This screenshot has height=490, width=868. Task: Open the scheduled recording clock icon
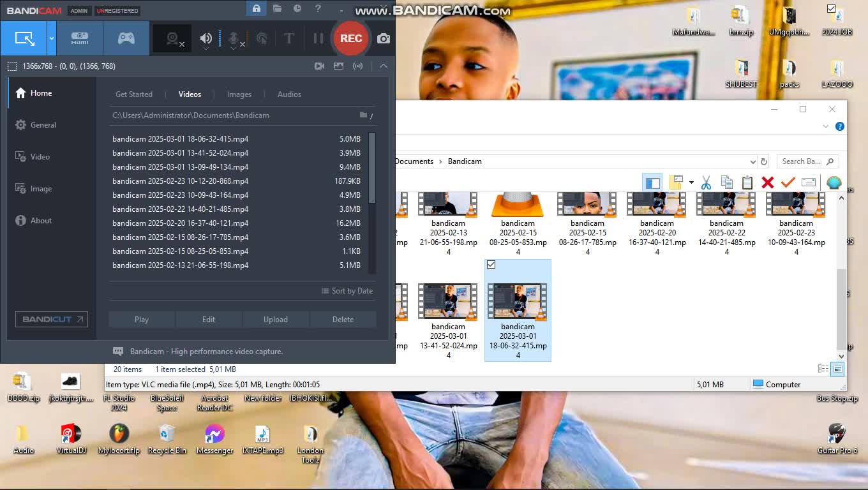[x=297, y=9]
